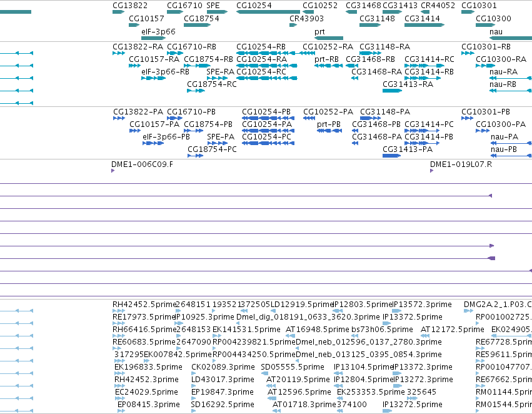Viewport: 532px width, 414px height.
Task: Select EST EK141531.5prime
Action: point(217,336)
